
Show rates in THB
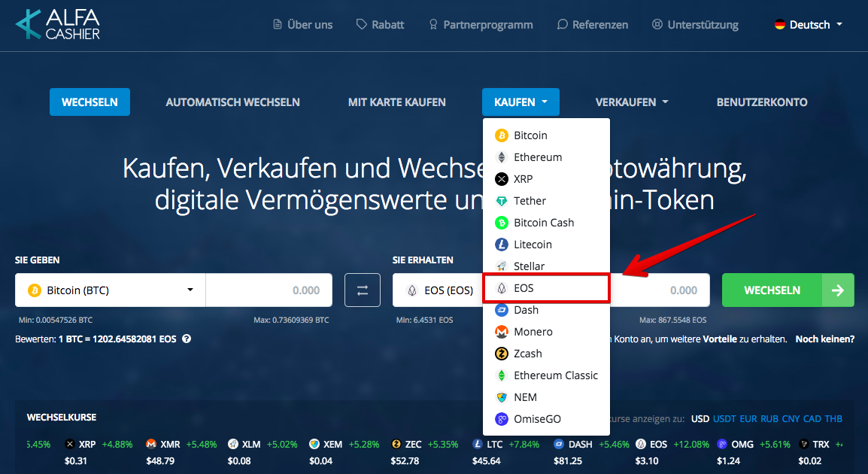pos(833,418)
